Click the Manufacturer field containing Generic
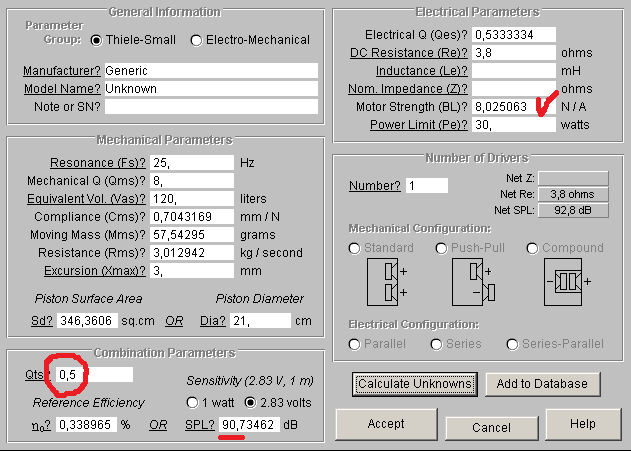Viewport: 631px width, 451px height. click(211, 71)
